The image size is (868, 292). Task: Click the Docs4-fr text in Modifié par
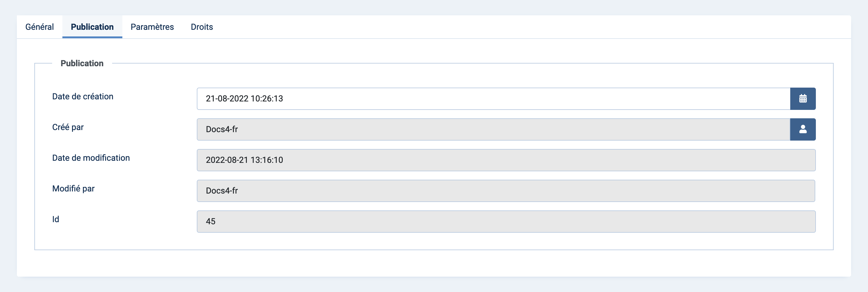tap(222, 191)
